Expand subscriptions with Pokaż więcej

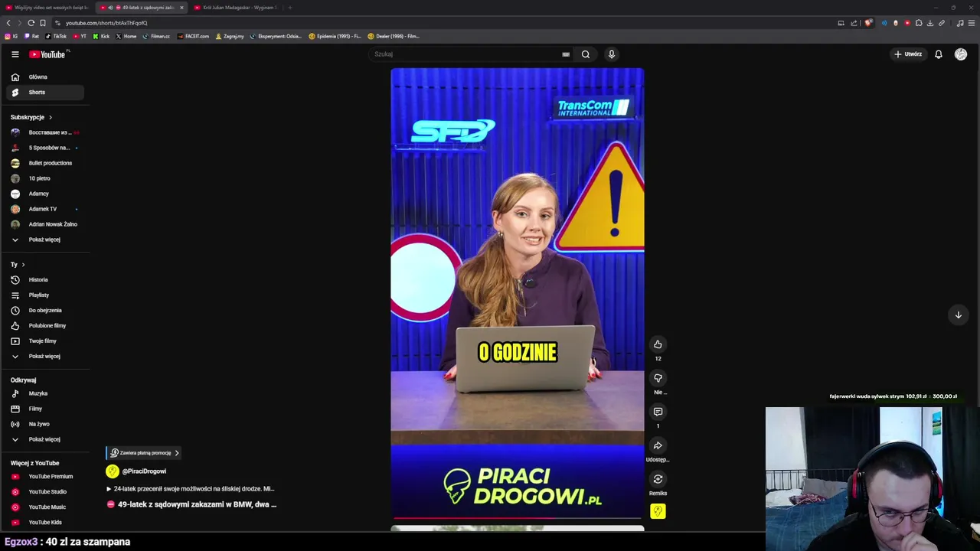click(x=44, y=240)
